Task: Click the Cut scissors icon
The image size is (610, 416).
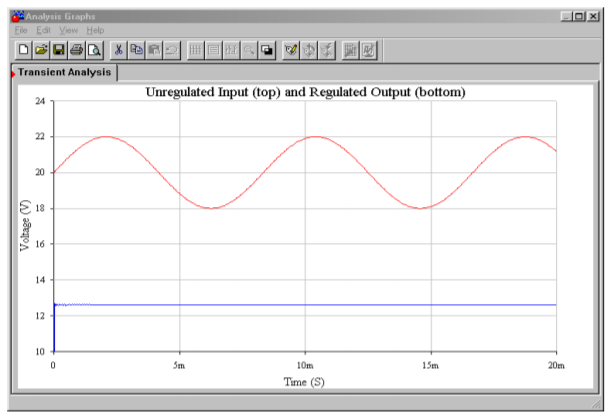Action: 119,49
